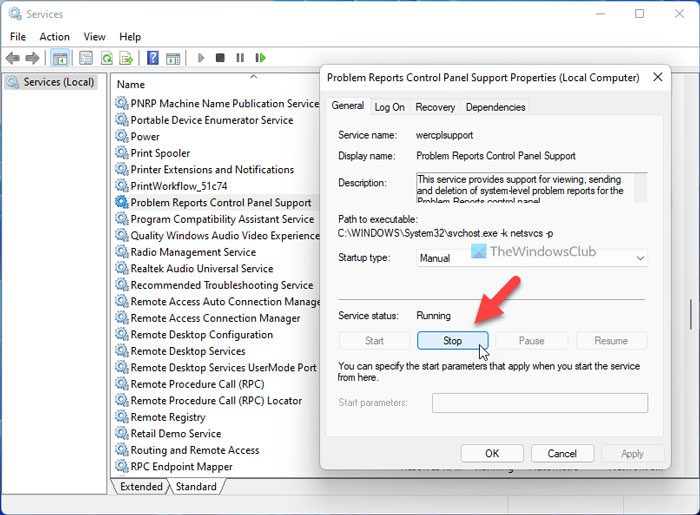Image resolution: width=700 pixels, height=515 pixels.
Task: Click gear icon beside Print Spooler
Action: (122, 153)
